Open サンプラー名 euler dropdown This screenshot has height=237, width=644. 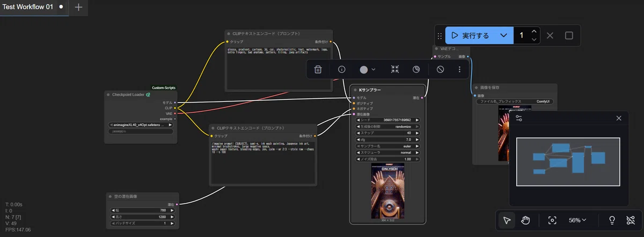pos(388,146)
